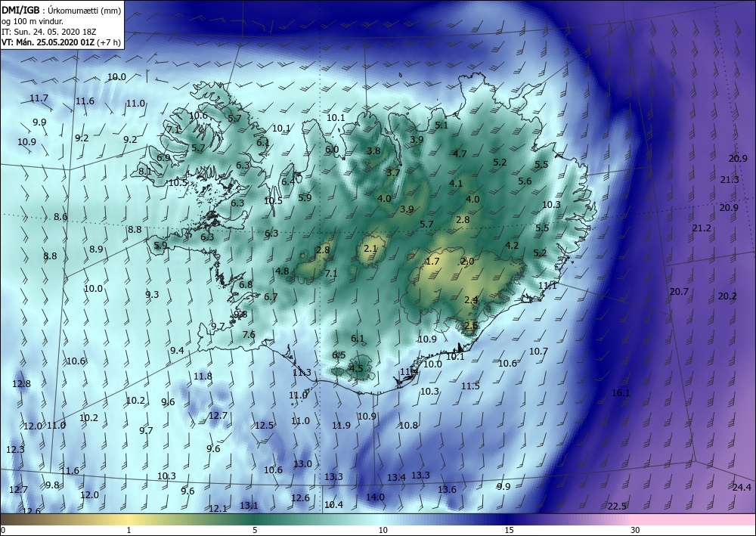Click the 20.2 value at the right edge
Screen dimensions: 756x536
[x=727, y=296]
